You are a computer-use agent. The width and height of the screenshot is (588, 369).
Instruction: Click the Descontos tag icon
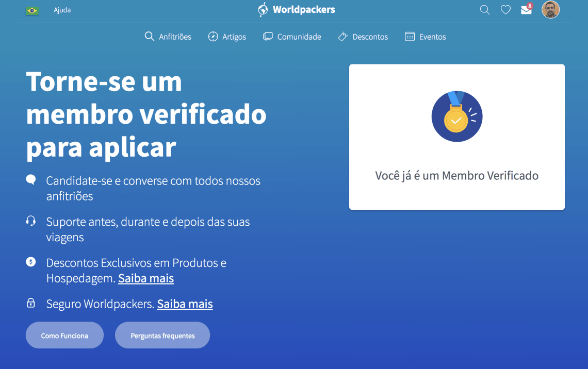(x=343, y=37)
